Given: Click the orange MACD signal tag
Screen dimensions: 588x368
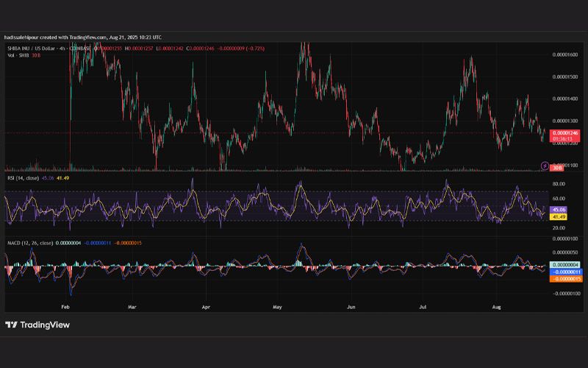Looking at the screenshot, I should click(x=566, y=279).
